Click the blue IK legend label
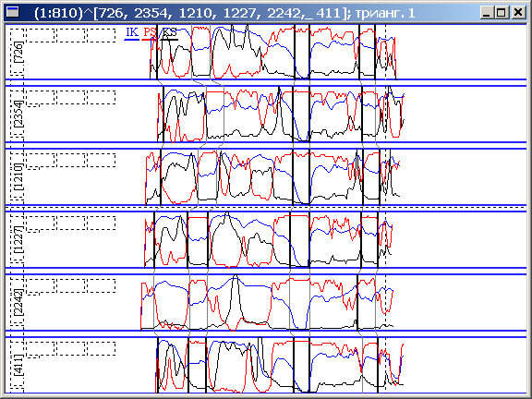Viewport: 532px width, 399px height. (x=132, y=32)
